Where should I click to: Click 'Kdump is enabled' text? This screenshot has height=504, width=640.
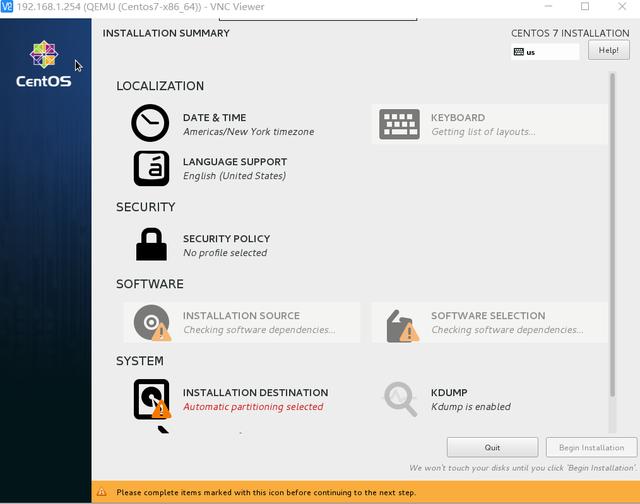[x=471, y=406]
